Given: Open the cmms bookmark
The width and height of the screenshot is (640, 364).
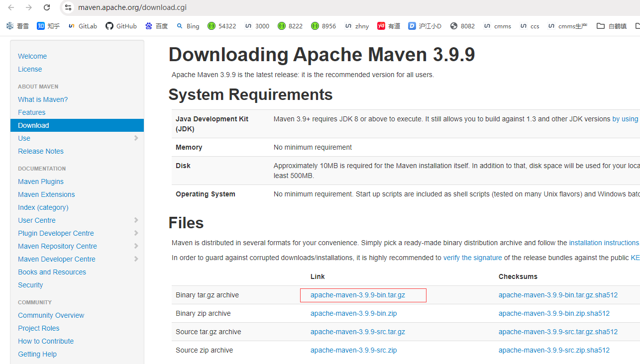Looking at the screenshot, I should click(x=497, y=26).
